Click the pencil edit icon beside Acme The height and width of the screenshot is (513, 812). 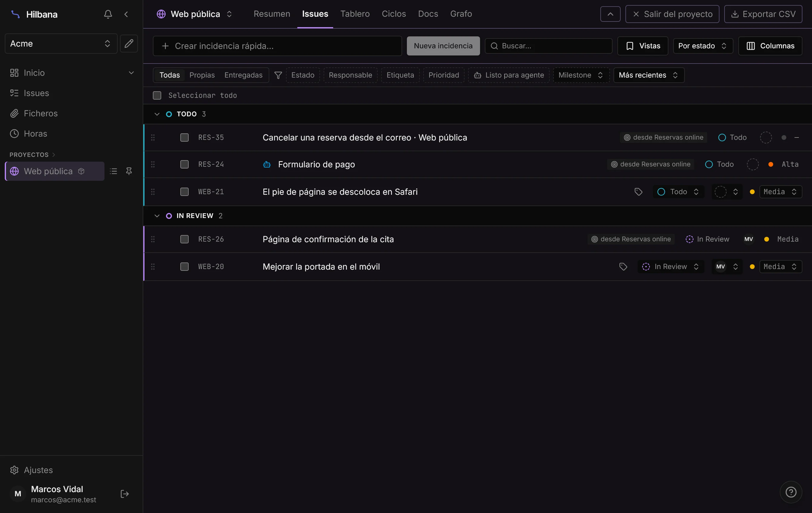point(129,44)
